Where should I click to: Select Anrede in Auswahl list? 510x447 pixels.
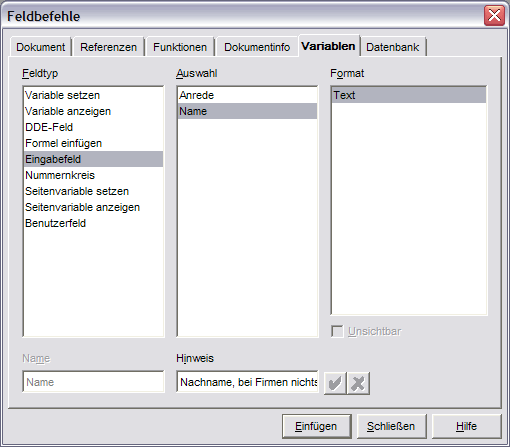(247, 95)
